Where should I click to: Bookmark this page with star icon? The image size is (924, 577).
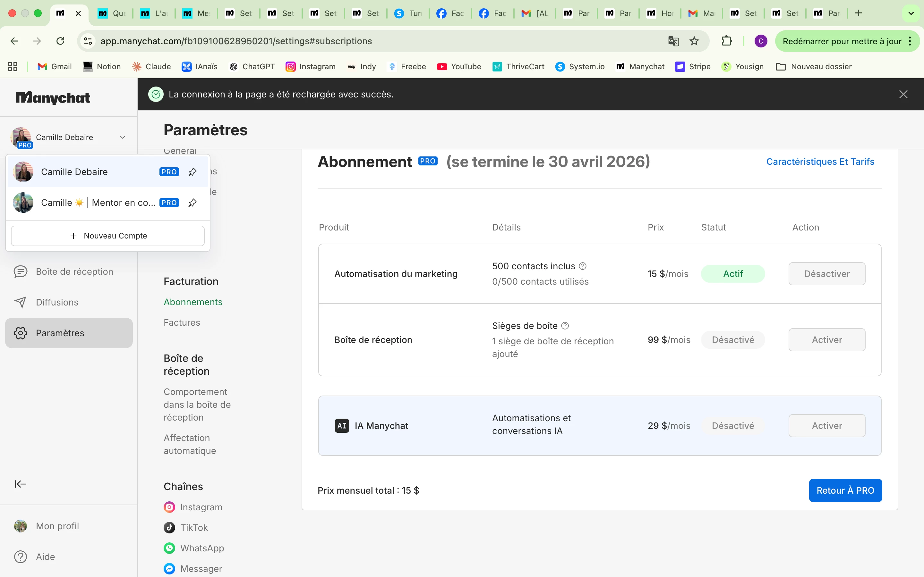tap(694, 41)
